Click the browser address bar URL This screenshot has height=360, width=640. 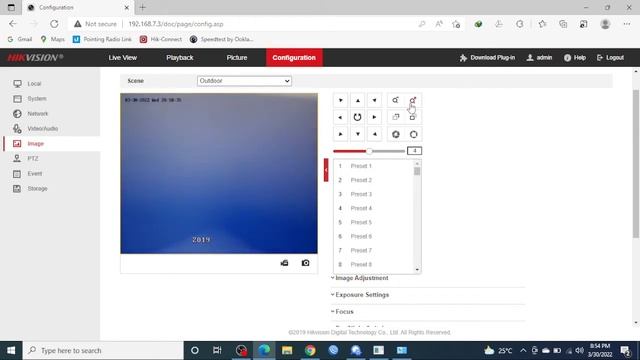(176, 24)
